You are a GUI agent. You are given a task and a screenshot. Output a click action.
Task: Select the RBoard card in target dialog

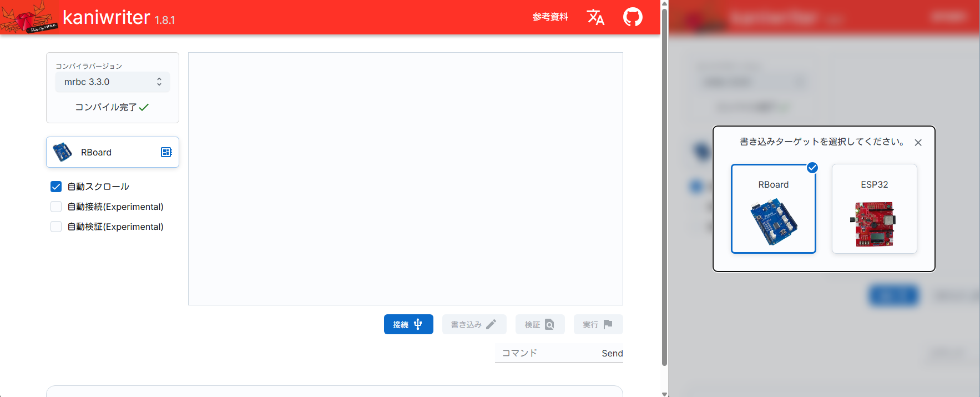[774, 209]
